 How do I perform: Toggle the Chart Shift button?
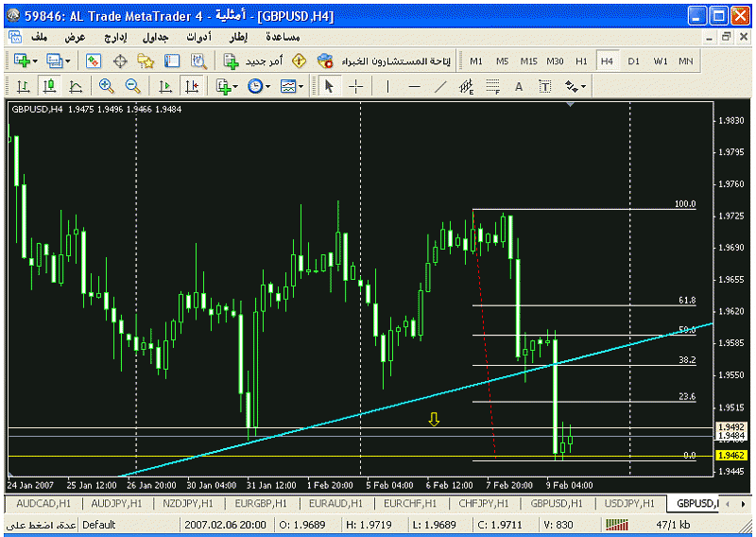point(192,86)
